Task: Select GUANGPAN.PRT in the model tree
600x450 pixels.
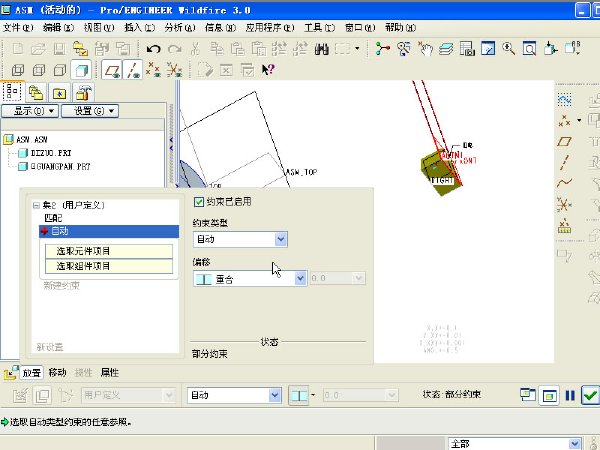Action: click(x=60, y=166)
